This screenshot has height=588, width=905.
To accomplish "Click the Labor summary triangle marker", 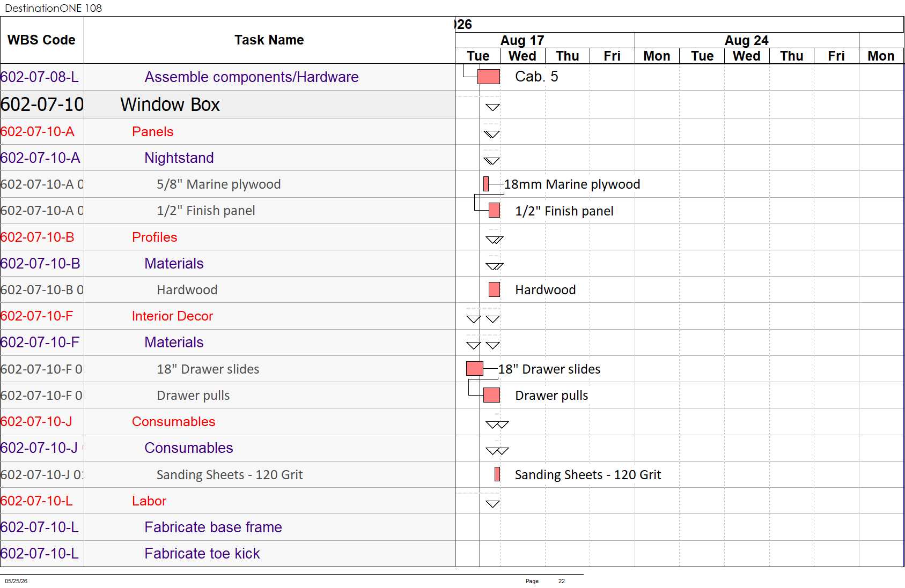I will [x=492, y=504].
